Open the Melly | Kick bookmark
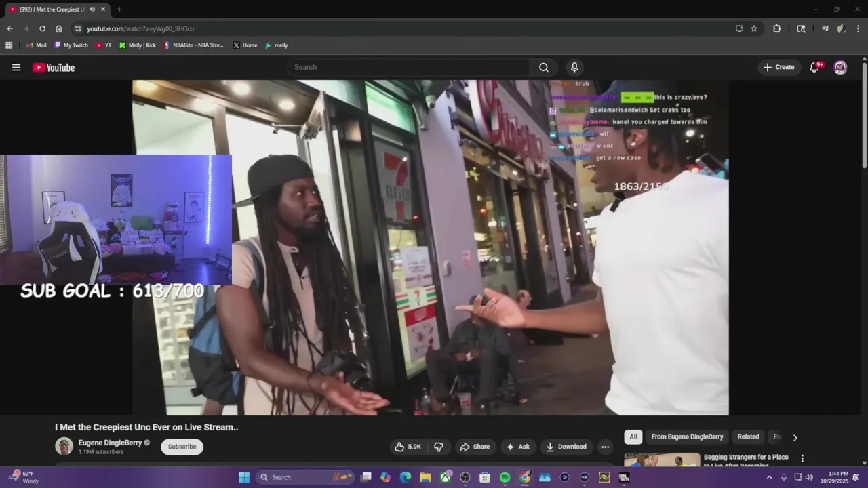868x488 pixels. click(138, 45)
